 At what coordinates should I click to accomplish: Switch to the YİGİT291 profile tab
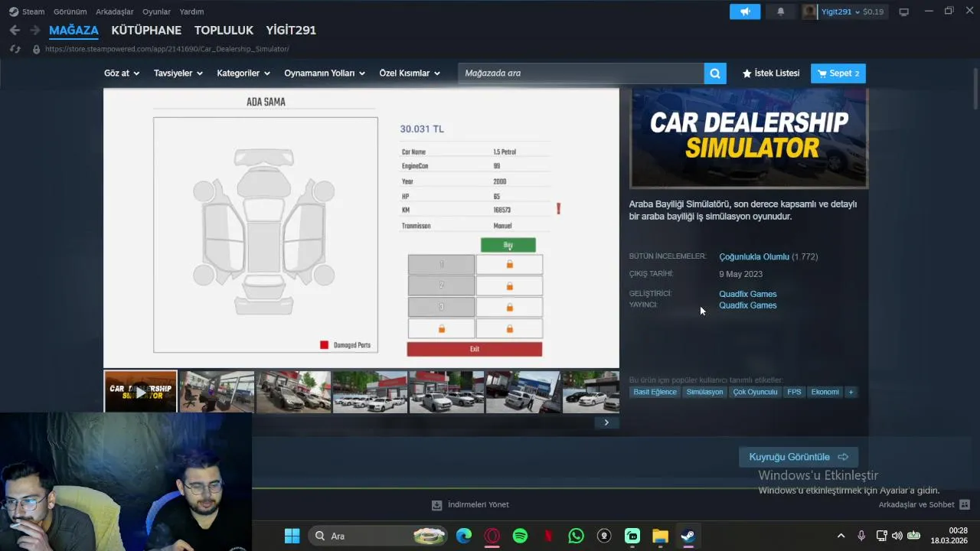[291, 31]
